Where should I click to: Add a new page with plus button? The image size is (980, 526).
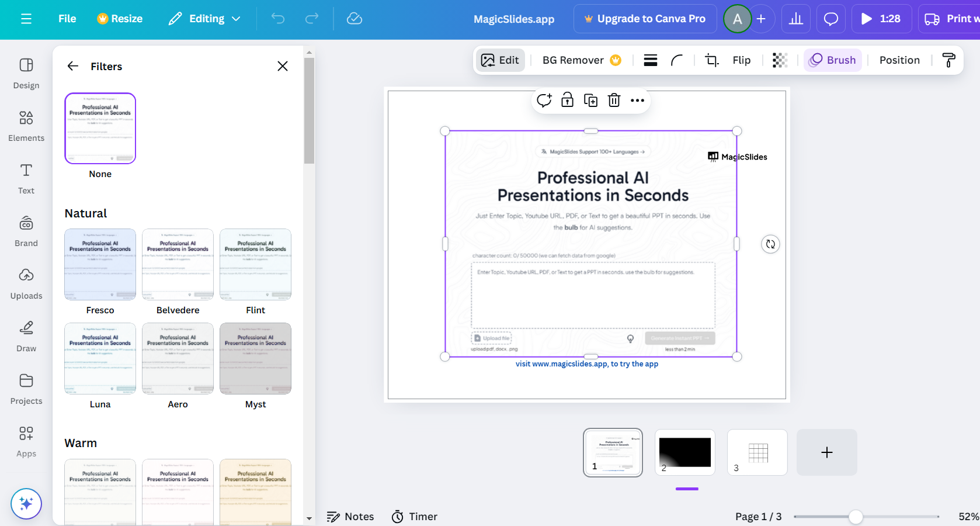(827, 452)
